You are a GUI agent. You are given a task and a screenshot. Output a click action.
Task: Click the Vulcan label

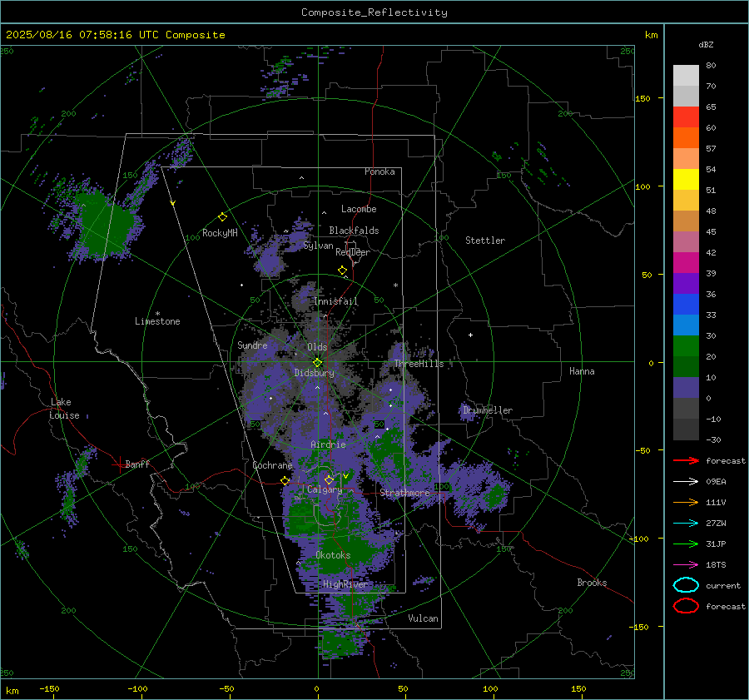[424, 618]
